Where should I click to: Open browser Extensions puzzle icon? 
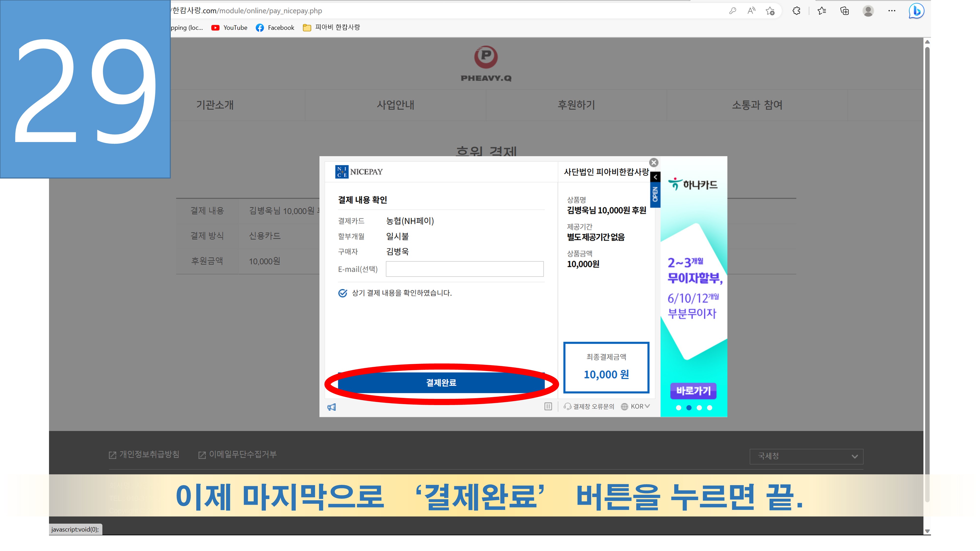click(x=796, y=11)
